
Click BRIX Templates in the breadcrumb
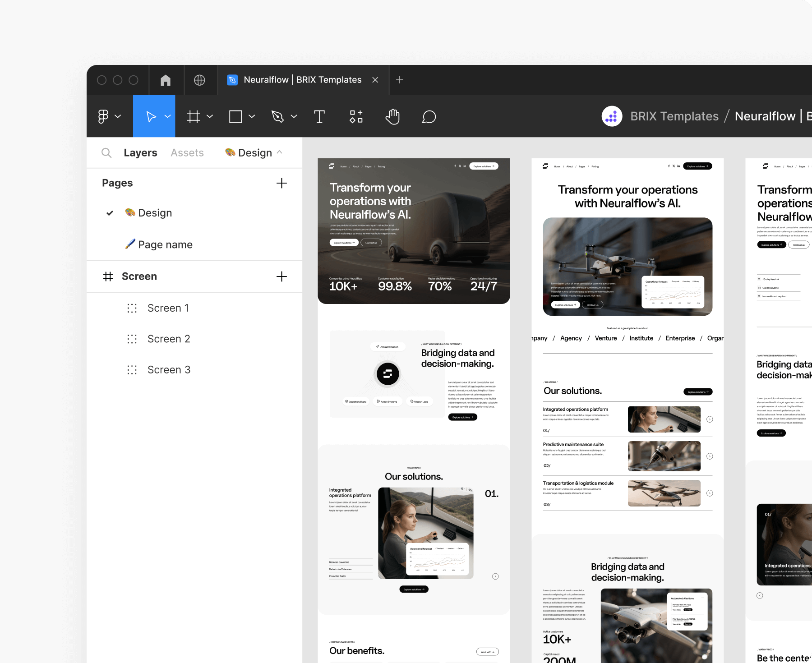(x=674, y=116)
